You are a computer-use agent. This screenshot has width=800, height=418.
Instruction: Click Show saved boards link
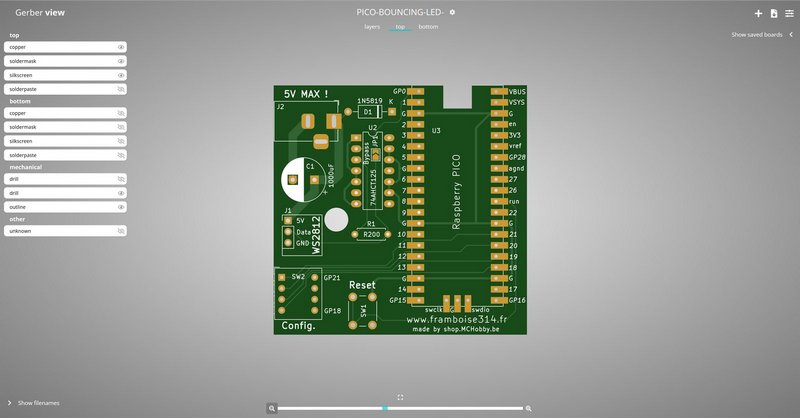[757, 35]
